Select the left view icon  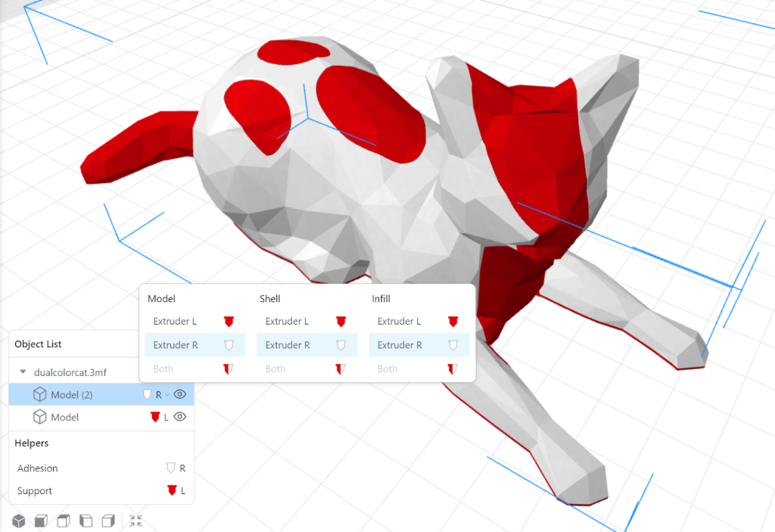(86, 521)
